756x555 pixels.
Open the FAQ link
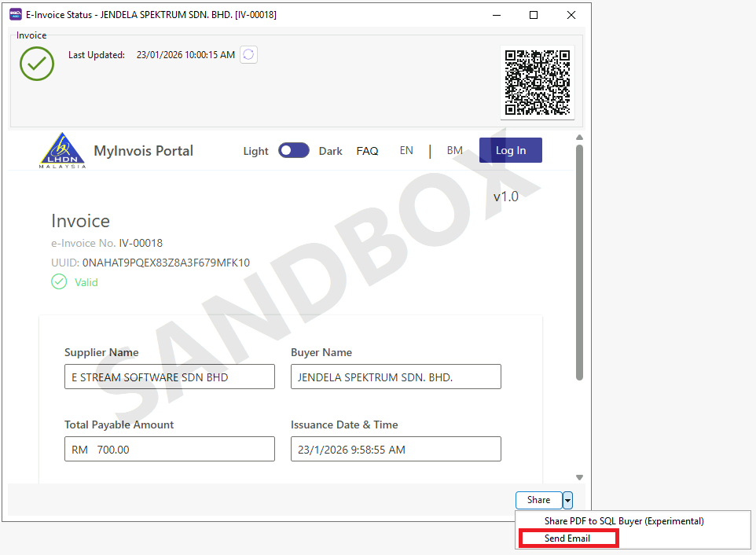click(x=367, y=151)
